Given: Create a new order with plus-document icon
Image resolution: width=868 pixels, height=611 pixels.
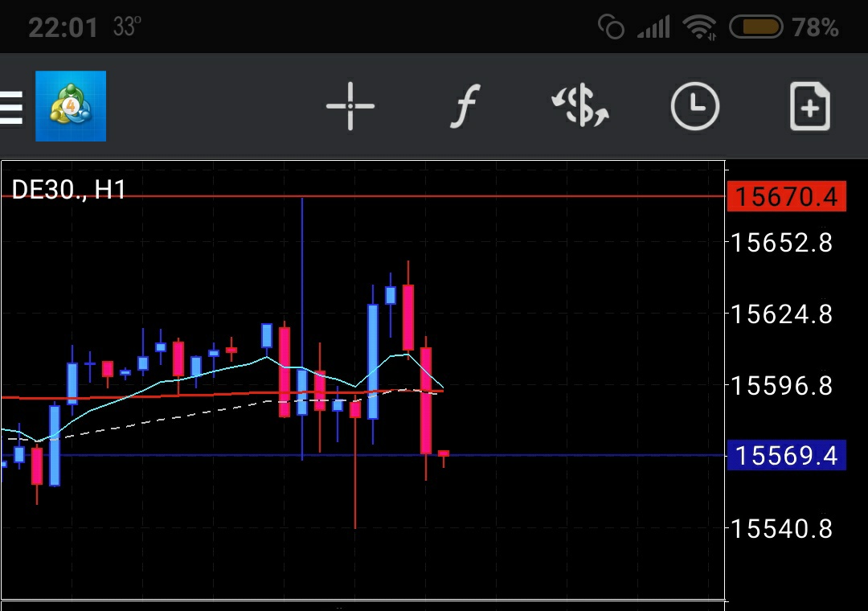Looking at the screenshot, I should point(810,106).
